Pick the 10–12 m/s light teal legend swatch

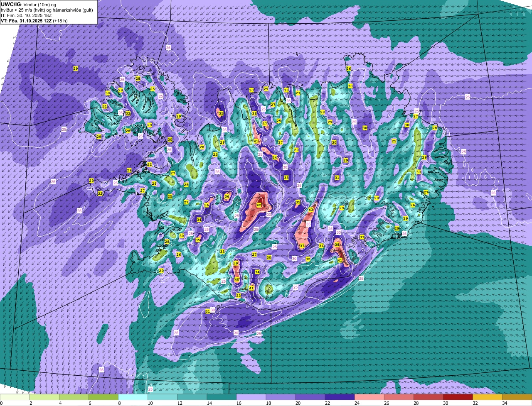[163, 397]
